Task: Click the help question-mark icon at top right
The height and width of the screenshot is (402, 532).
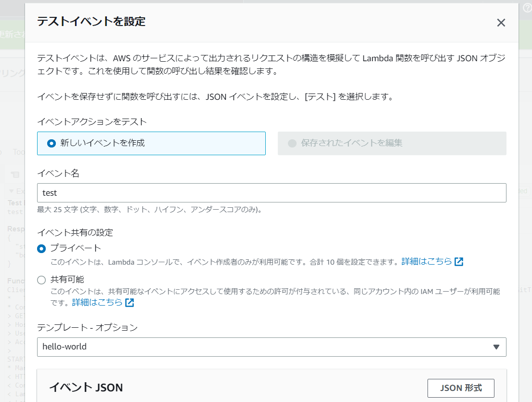Action: [527, 8]
